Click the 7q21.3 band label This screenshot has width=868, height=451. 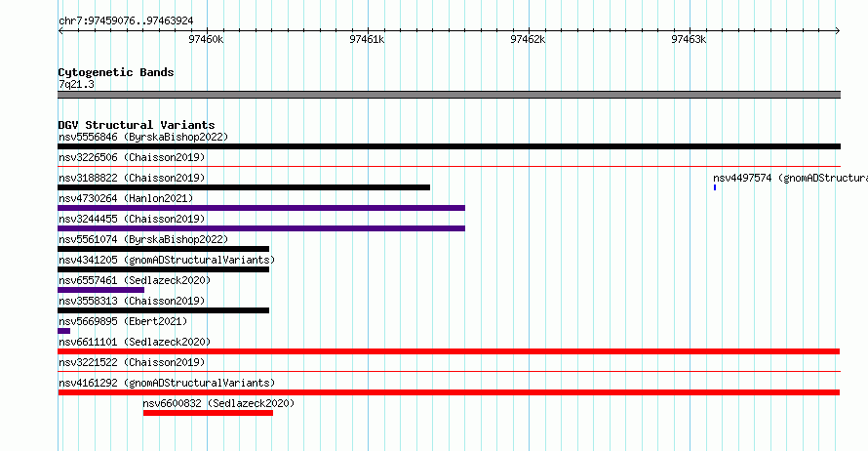click(76, 84)
